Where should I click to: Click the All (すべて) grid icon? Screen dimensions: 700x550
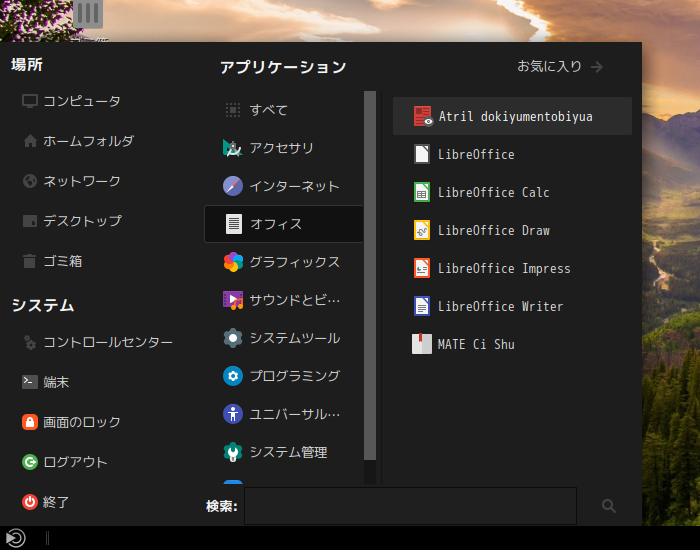(233, 110)
